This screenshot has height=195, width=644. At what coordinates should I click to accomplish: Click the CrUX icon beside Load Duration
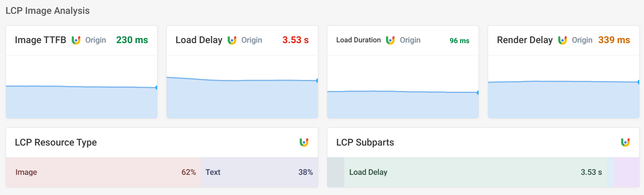click(390, 40)
